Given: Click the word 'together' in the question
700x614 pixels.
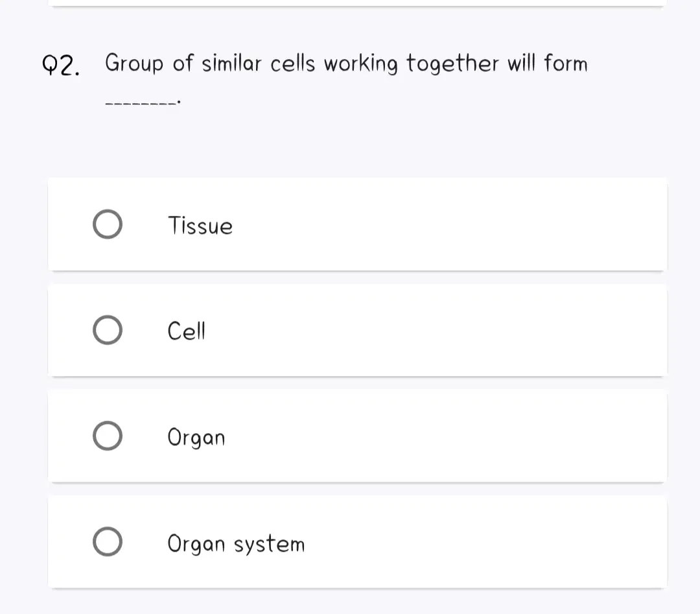Looking at the screenshot, I should 452,64.
